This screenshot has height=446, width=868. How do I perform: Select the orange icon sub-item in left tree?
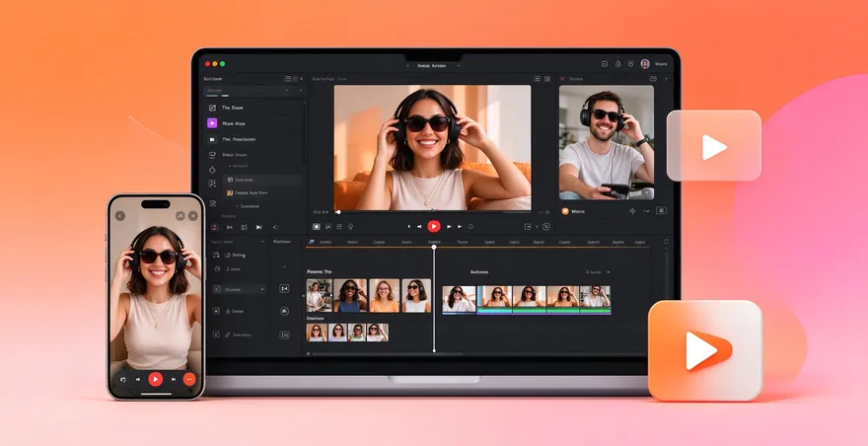[230, 192]
